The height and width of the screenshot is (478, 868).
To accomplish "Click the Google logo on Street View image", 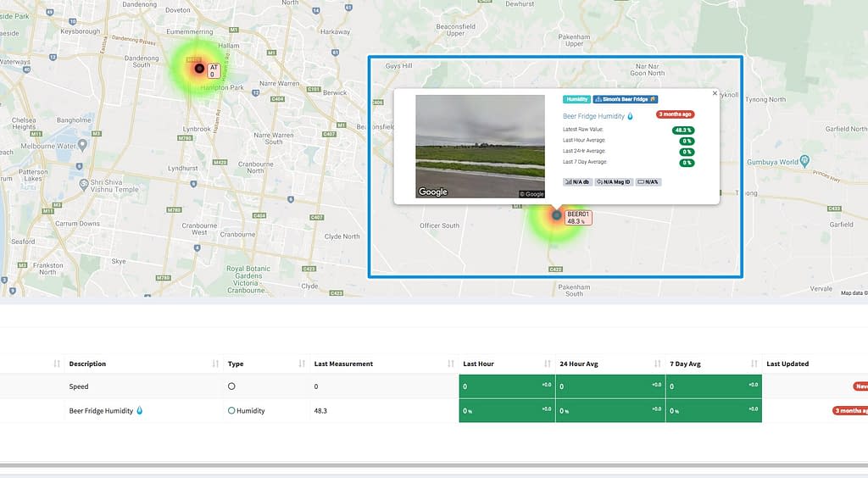I will click(433, 192).
